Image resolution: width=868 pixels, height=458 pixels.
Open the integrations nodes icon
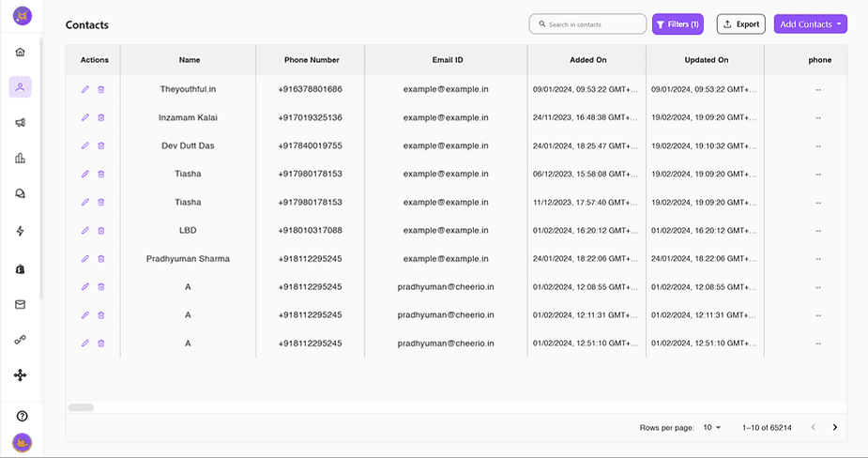pyautogui.click(x=20, y=375)
